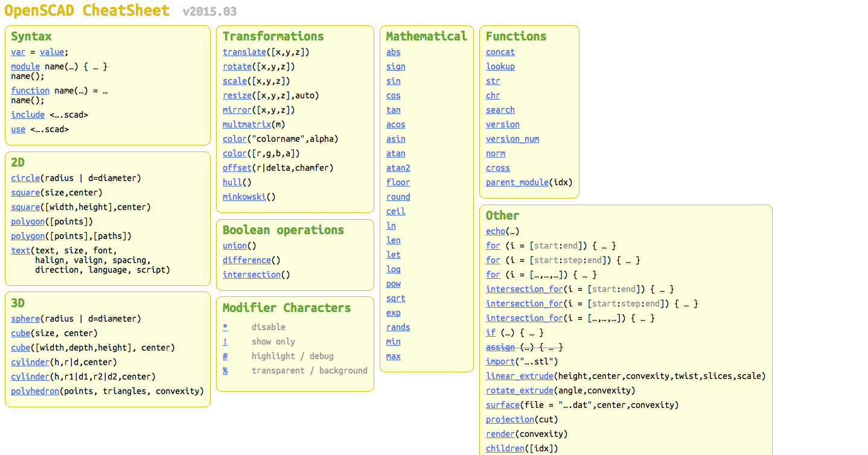Follow the 'projection' link

click(x=510, y=419)
